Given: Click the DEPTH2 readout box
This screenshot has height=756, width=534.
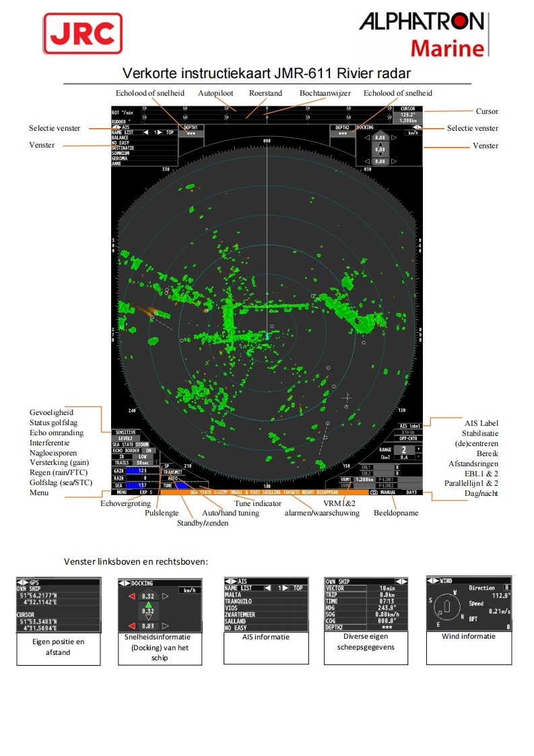Looking at the screenshot, I should click(343, 131).
